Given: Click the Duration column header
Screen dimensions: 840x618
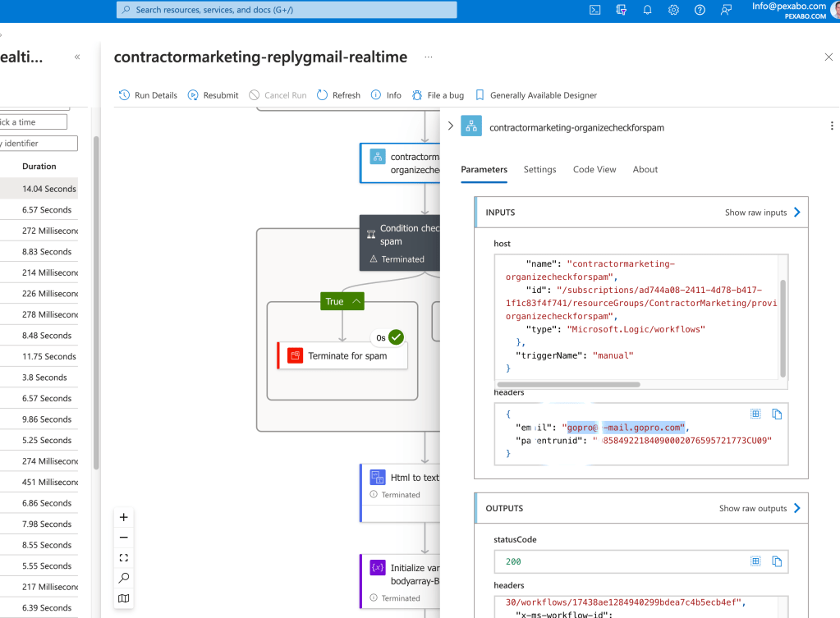Looking at the screenshot, I should click(x=39, y=166).
